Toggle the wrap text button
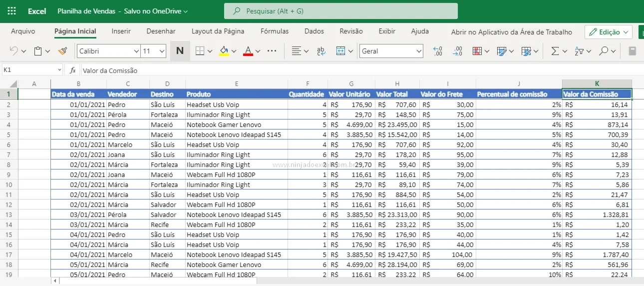 [x=322, y=51]
